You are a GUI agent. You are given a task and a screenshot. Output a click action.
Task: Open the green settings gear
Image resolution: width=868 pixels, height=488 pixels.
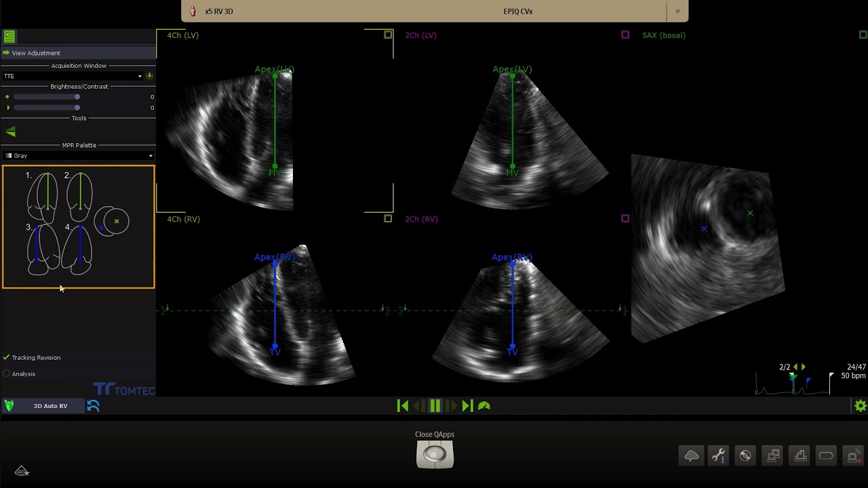(x=861, y=405)
